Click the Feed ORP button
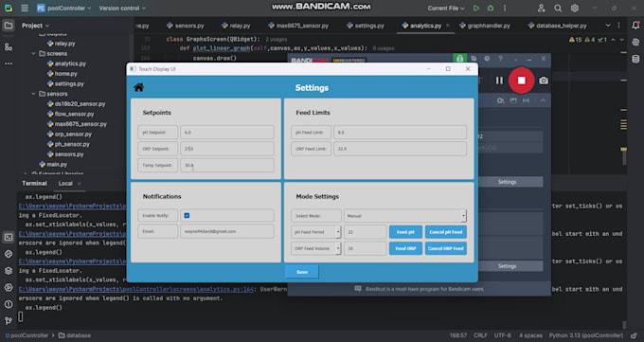 pyautogui.click(x=405, y=248)
